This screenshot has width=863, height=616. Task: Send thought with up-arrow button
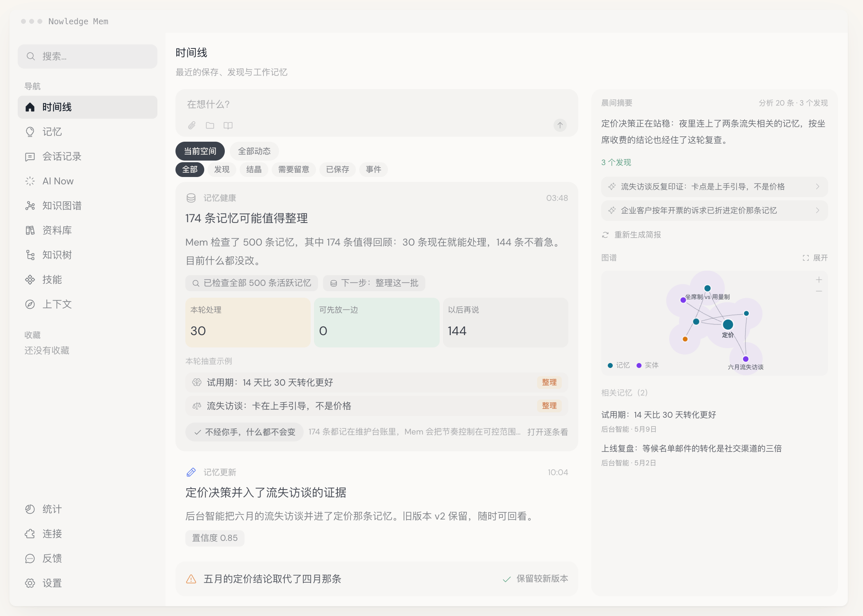pos(560,125)
